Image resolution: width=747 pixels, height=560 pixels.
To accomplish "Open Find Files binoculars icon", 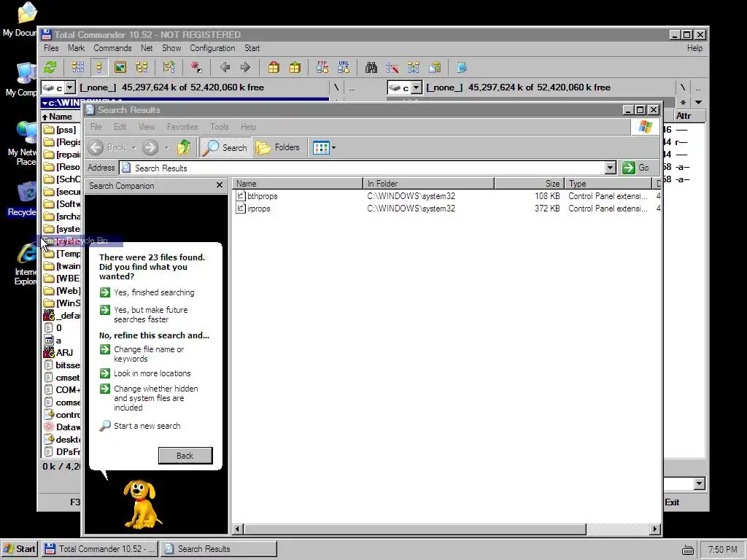I will click(x=371, y=67).
